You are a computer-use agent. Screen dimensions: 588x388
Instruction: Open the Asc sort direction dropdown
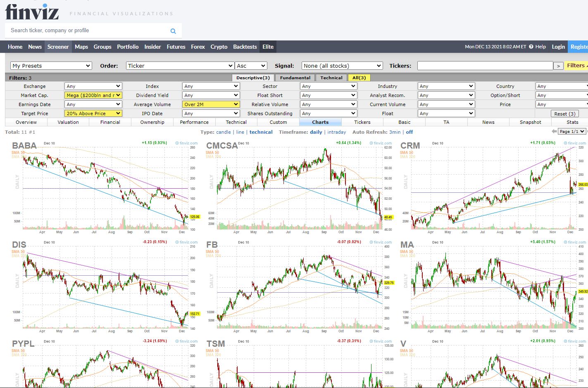[251, 66]
